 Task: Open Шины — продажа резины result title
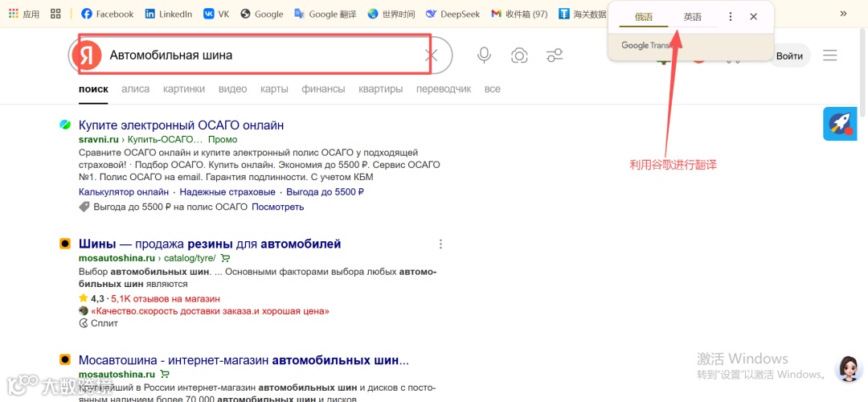pyautogui.click(x=210, y=244)
